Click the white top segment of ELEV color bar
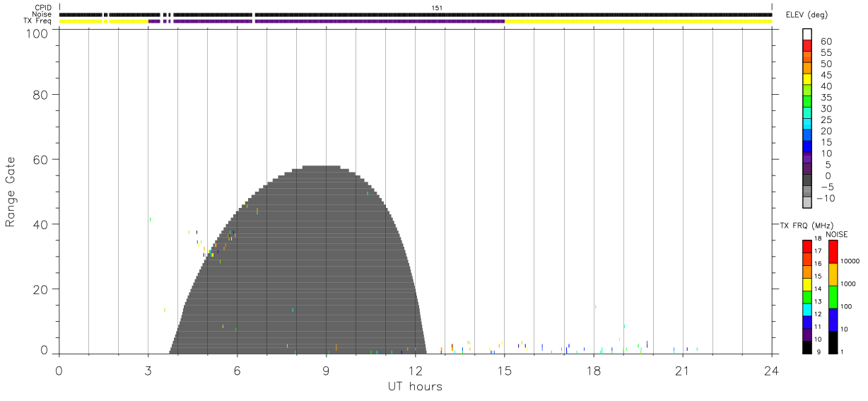 click(807, 35)
